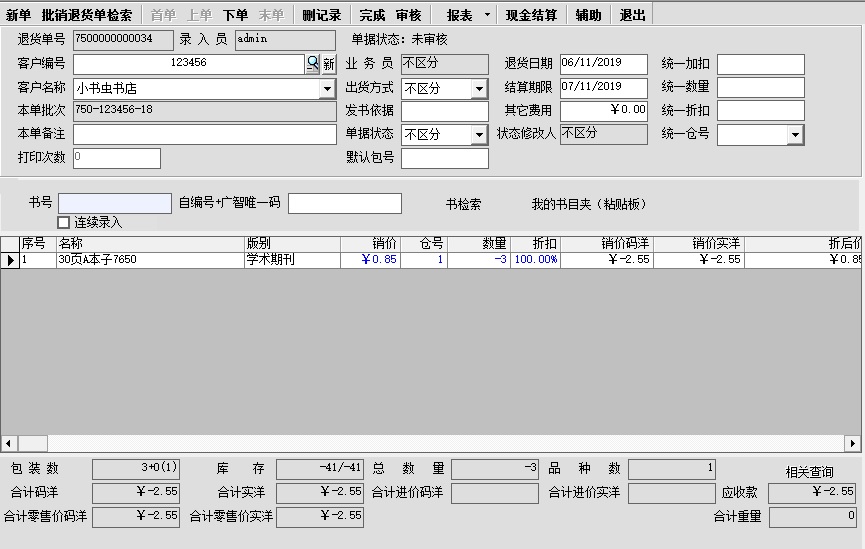
Task: Click the 其它费用 field
Action: [604, 111]
